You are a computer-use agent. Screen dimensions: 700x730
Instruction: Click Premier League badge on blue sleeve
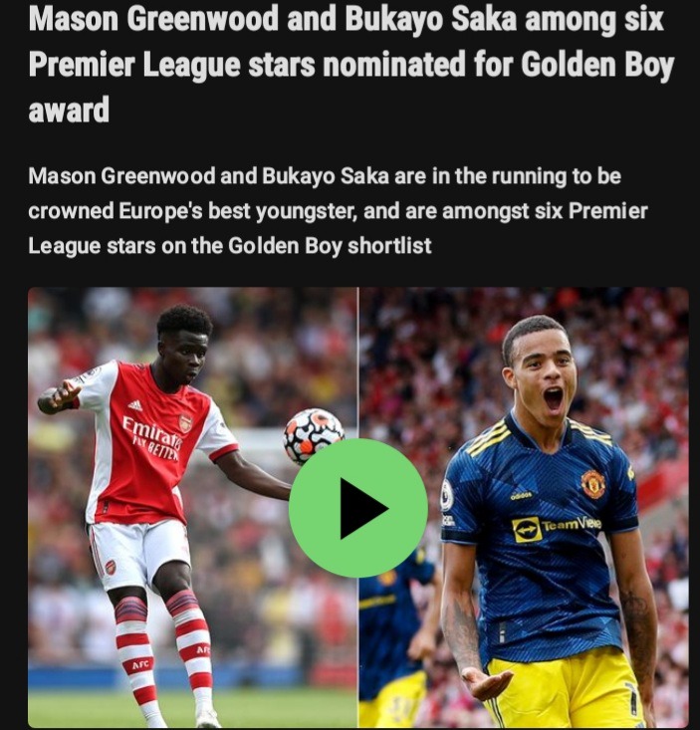tap(447, 495)
